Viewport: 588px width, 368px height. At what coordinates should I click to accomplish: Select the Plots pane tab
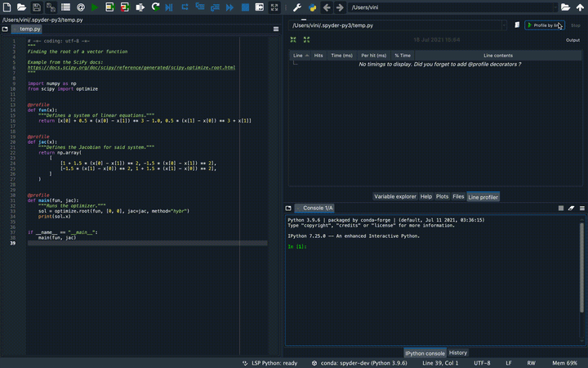442,196
